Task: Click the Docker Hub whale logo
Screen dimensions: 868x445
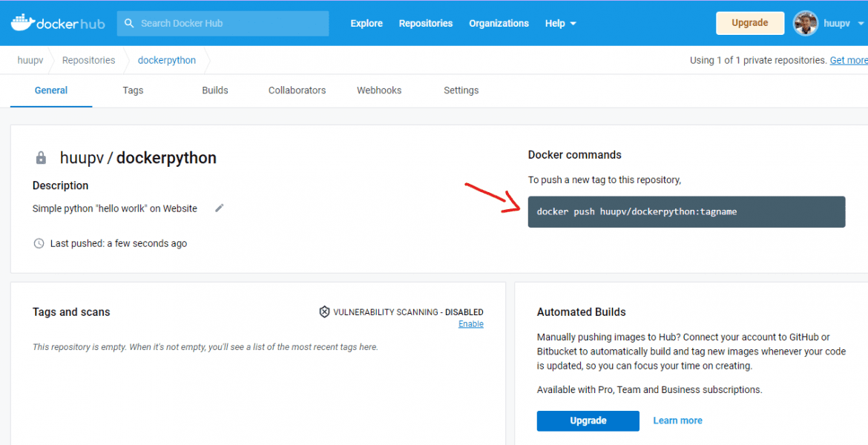Action: 24,22
